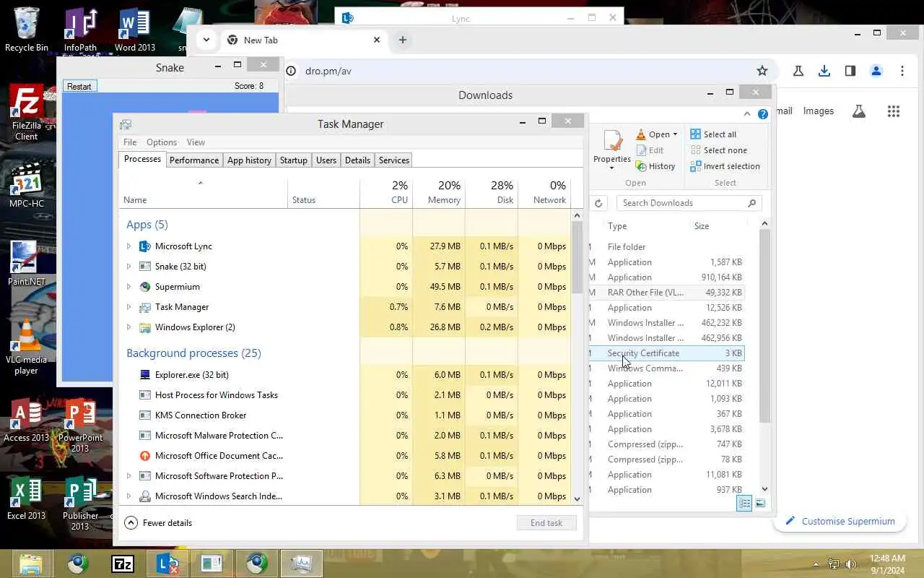Click Select all in Downloads ribbon

click(713, 134)
